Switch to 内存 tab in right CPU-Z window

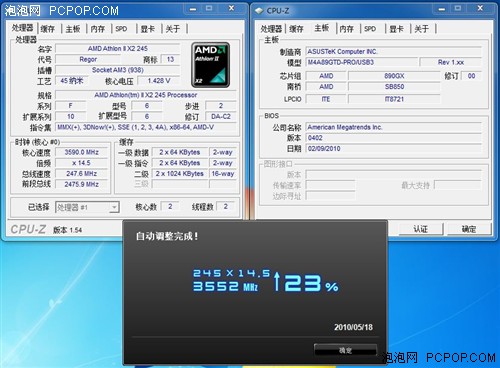coord(347,29)
